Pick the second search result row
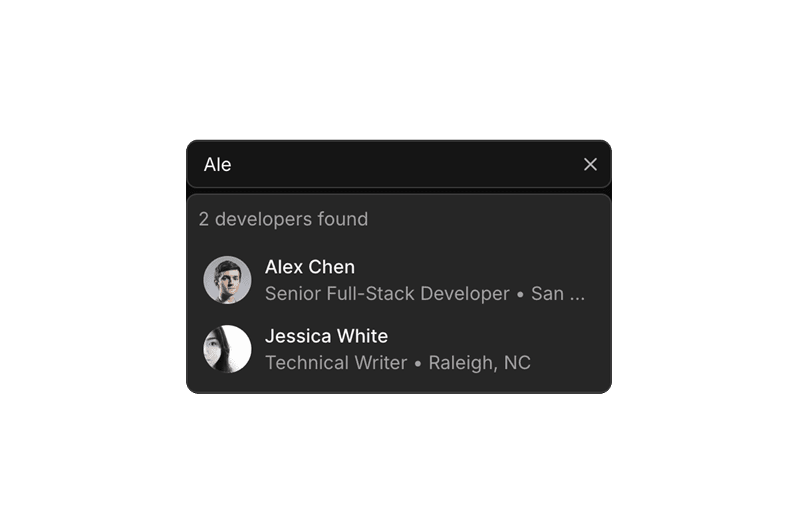 point(399,349)
